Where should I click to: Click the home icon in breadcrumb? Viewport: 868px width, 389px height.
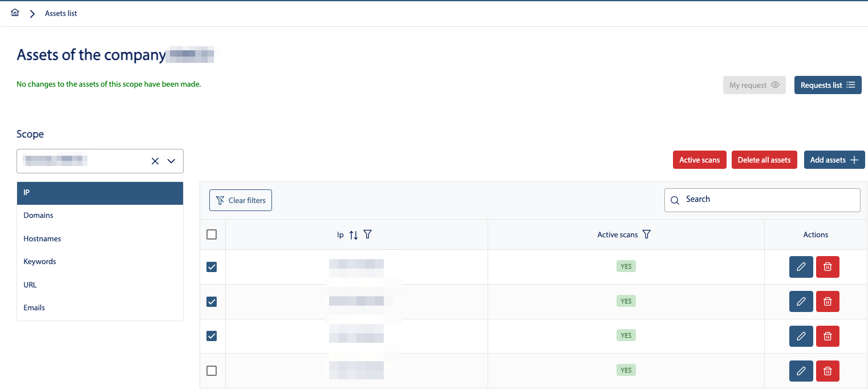click(15, 13)
